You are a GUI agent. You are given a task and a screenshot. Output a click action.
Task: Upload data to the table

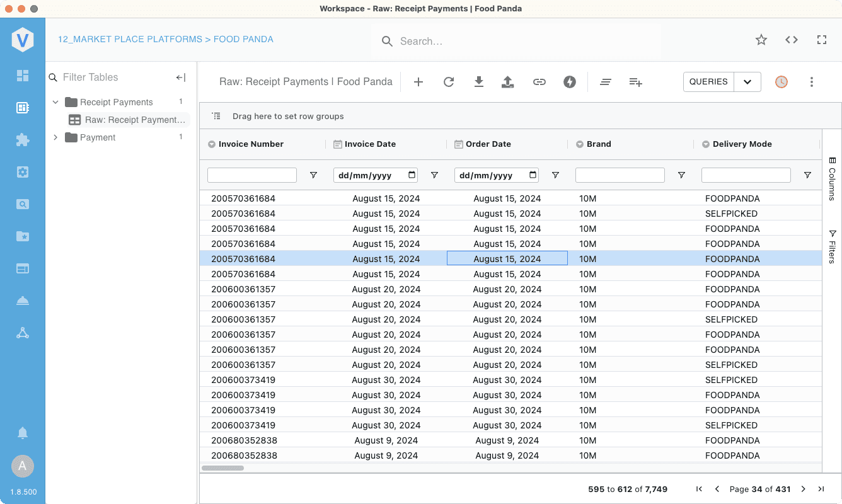[507, 82]
